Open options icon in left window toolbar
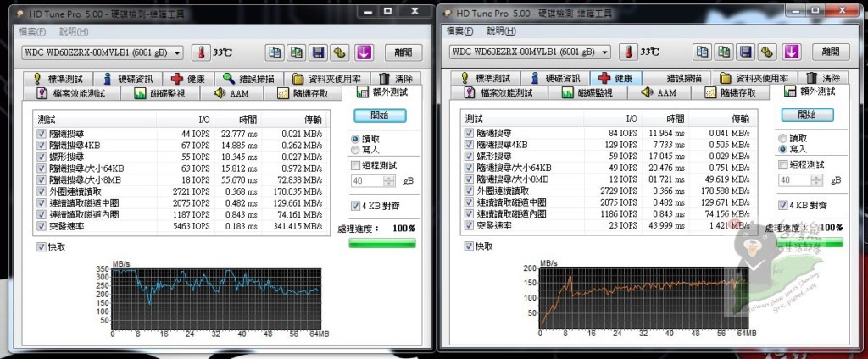Image resolution: width=868 pixels, height=359 pixels. point(340,52)
